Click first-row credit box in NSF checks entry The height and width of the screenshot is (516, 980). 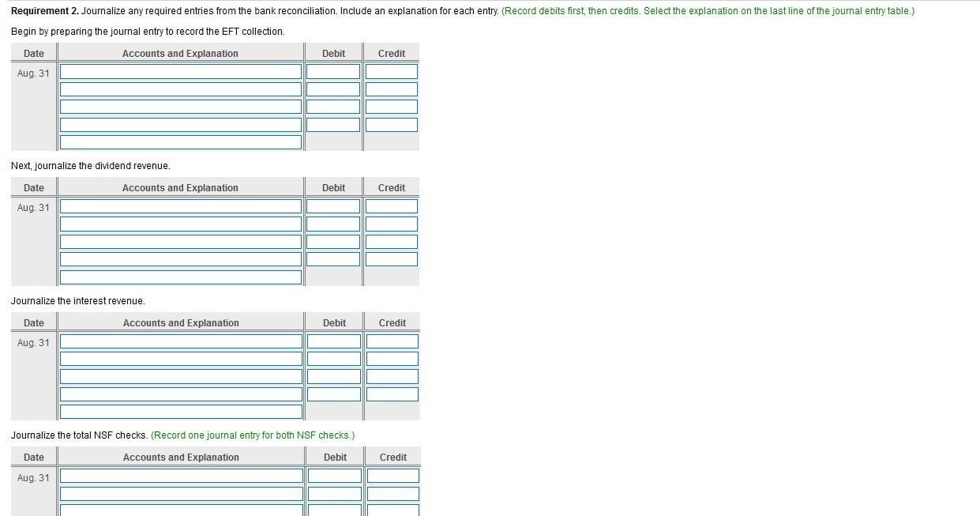pos(393,476)
